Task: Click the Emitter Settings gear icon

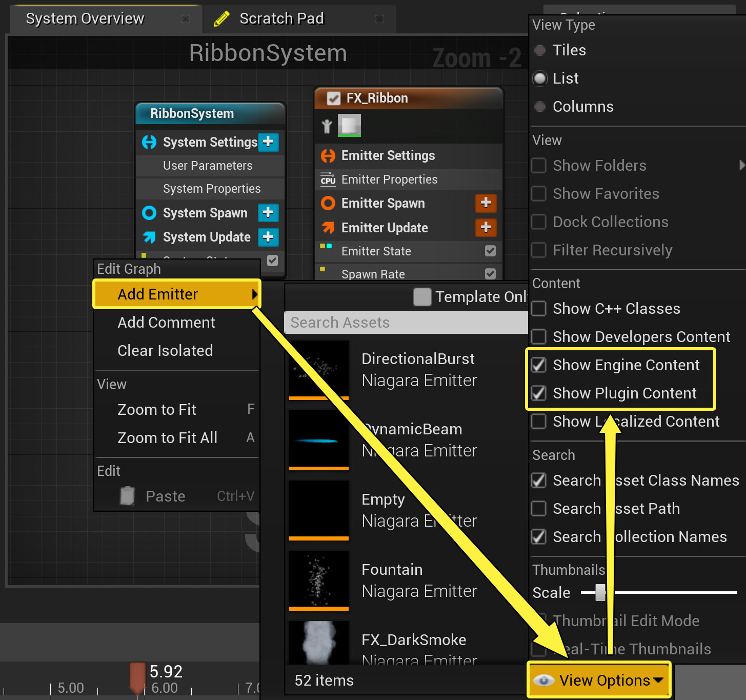Action: tap(328, 155)
